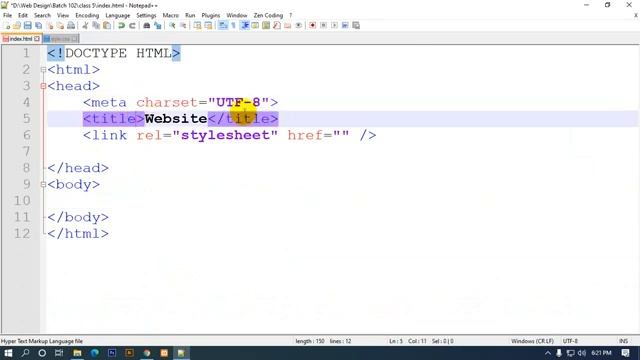Click the Windows (CR LF) line ending status
The image size is (640, 360).
pyautogui.click(x=532, y=341)
